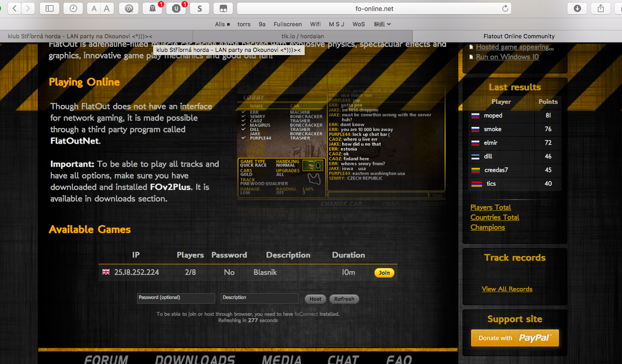This screenshot has width=622, height=364.
Task: Open the Players Total link
Action: point(490,207)
